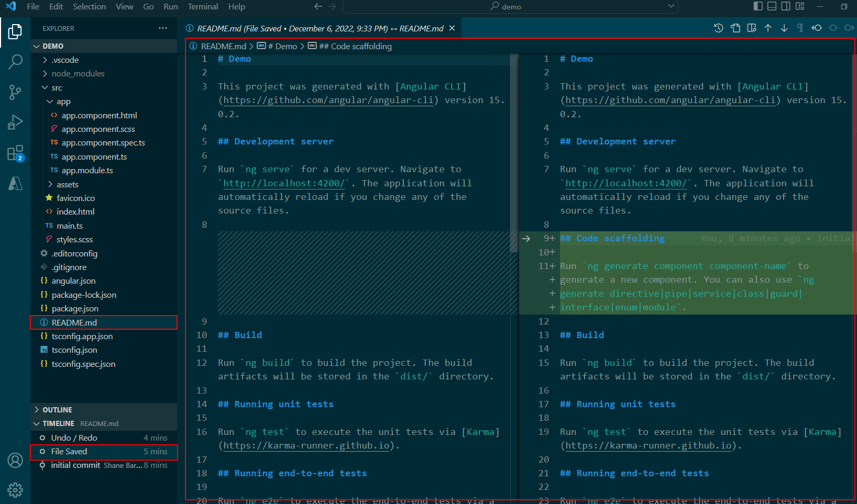This screenshot has height=504, width=857.
Task: Select the Explorer icon in the activity bar
Action: pos(15,32)
